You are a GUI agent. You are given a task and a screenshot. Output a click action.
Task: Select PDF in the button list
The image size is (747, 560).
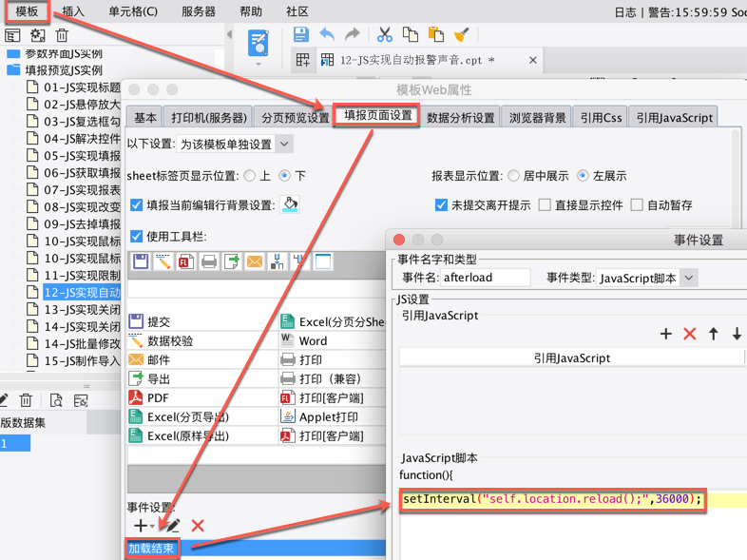pyautogui.click(x=202, y=398)
